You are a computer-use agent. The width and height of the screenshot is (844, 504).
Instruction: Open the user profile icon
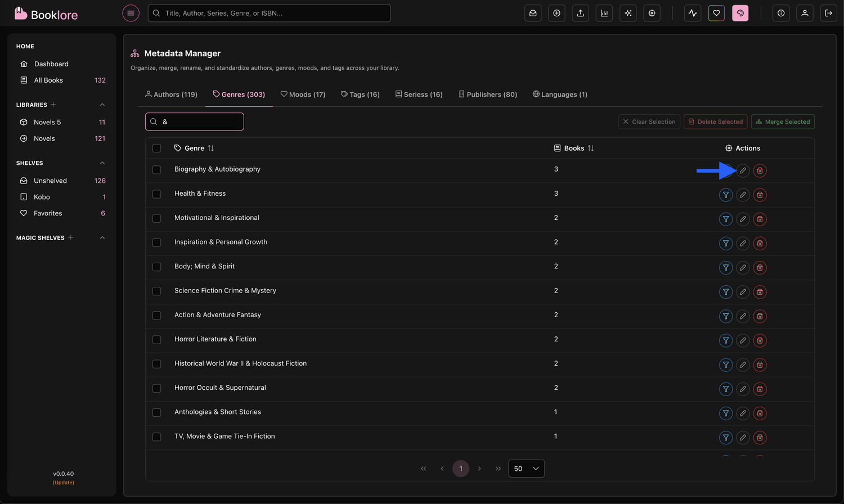tap(805, 13)
